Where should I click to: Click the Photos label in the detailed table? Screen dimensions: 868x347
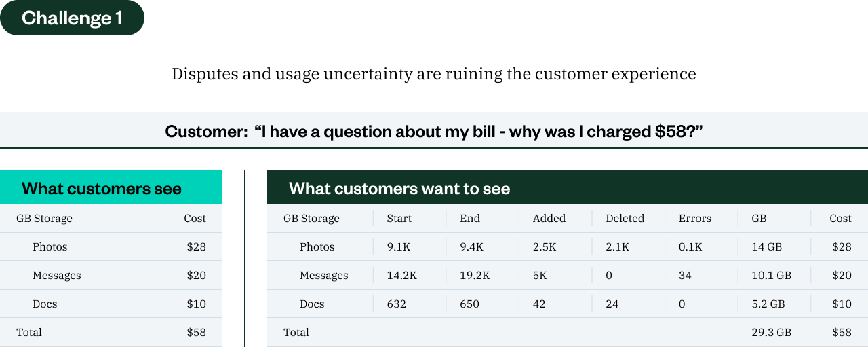point(317,247)
